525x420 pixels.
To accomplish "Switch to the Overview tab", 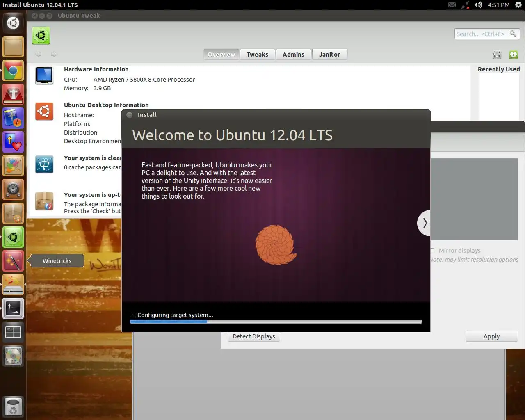I will (x=221, y=55).
